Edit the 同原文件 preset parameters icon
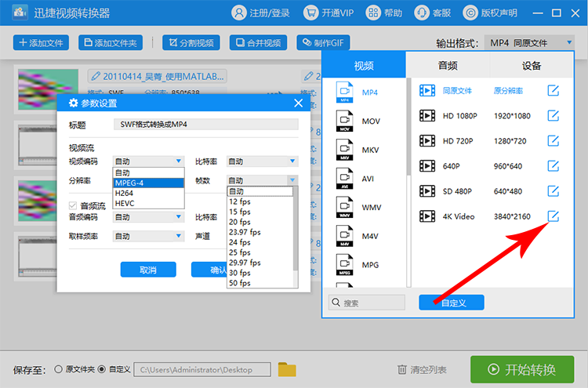 pos(554,90)
